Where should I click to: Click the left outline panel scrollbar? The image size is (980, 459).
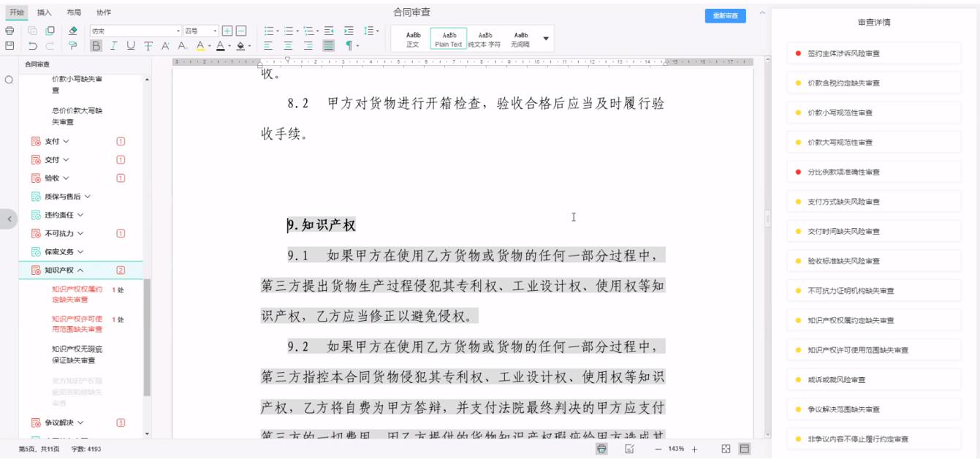point(147,336)
